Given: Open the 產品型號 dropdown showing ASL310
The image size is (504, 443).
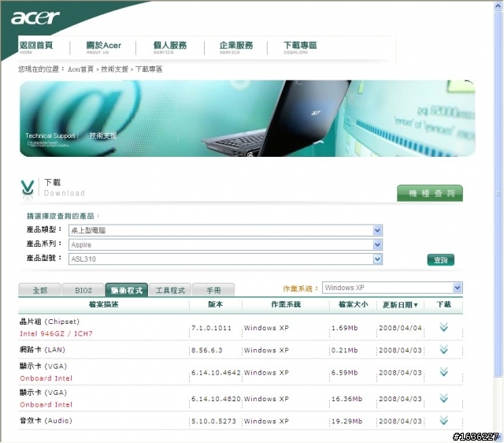Looking at the screenshot, I should (225, 259).
